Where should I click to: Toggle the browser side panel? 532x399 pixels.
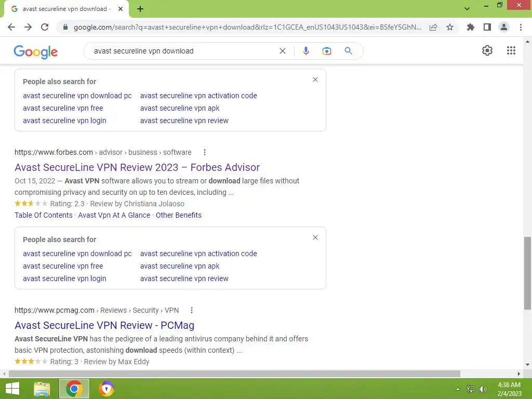pos(487,27)
